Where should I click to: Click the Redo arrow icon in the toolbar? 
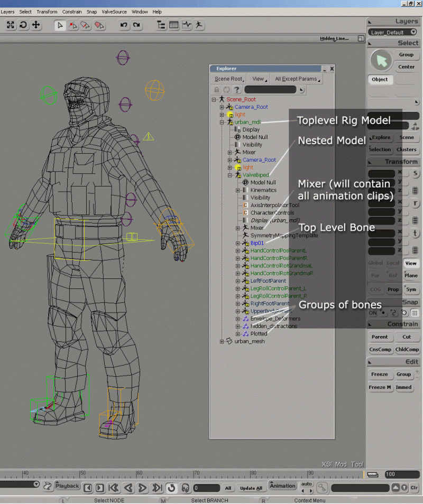(x=136, y=25)
